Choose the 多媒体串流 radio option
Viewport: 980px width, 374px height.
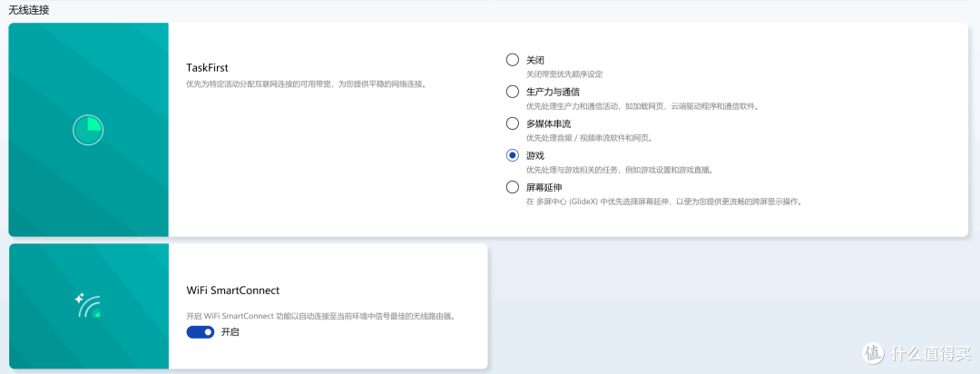coord(513,123)
